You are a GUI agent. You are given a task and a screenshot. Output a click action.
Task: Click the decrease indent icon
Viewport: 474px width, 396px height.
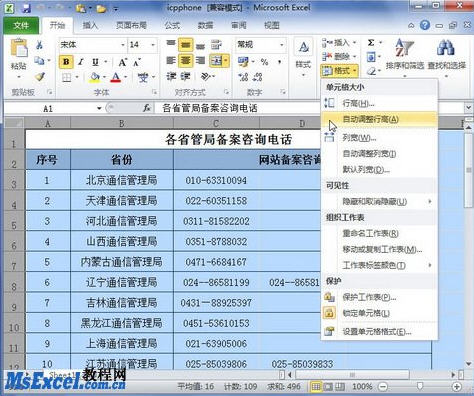(171, 77)
